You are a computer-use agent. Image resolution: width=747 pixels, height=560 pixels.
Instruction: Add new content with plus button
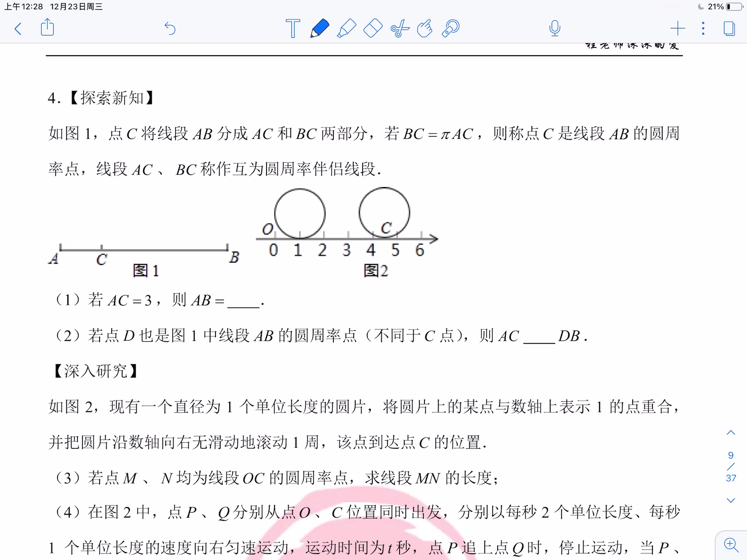click(x=678, y=28)
